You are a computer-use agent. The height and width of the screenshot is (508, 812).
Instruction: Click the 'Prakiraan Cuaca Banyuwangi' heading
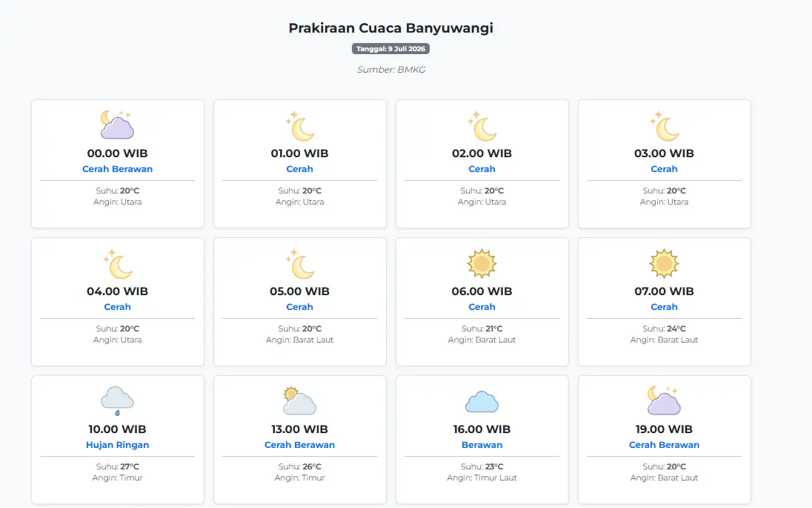pos(391,28)
